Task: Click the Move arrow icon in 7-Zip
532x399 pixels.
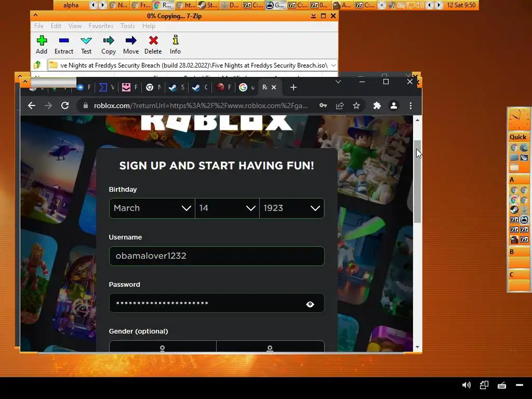Action: [x=131, y=45]
